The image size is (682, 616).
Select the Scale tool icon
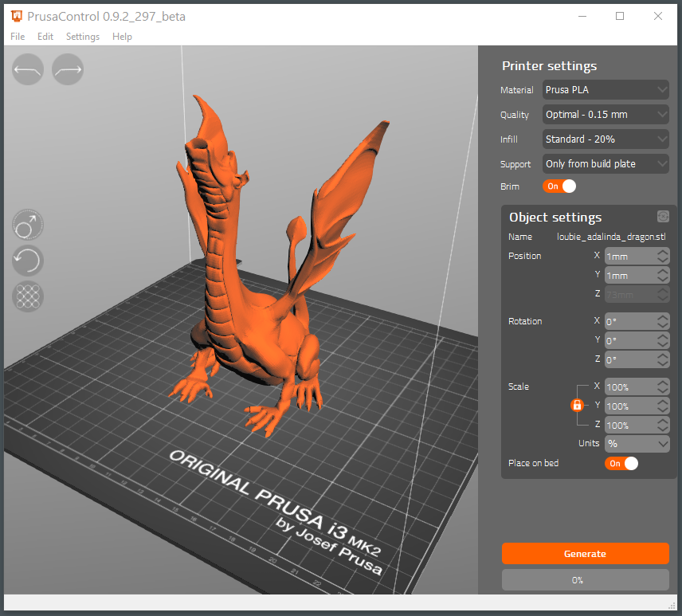tap(28, 226)
